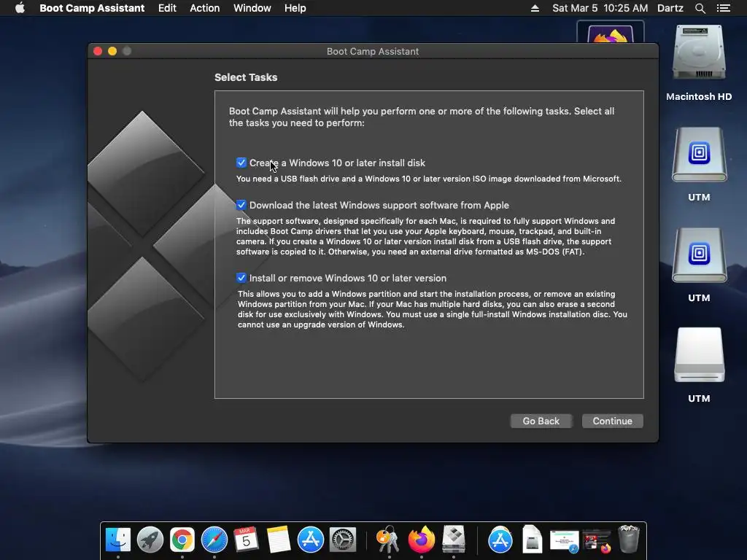Click the Go Back button
This screenshot has width=747, height=560.
point(541,421)
